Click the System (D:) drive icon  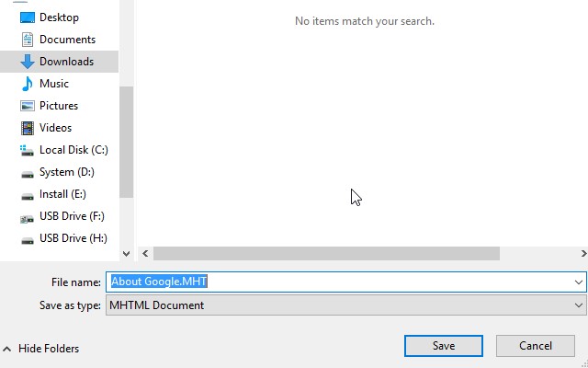(x=28, y=175)
